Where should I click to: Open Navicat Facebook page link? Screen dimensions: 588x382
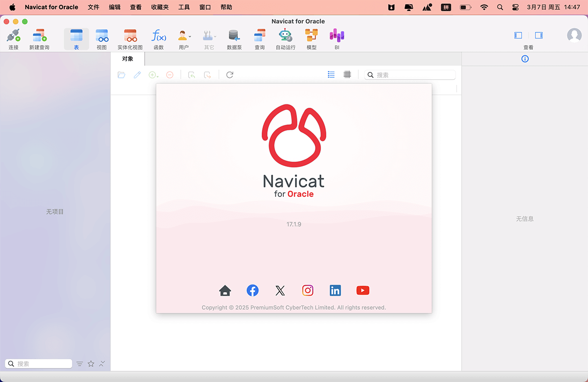252,290
